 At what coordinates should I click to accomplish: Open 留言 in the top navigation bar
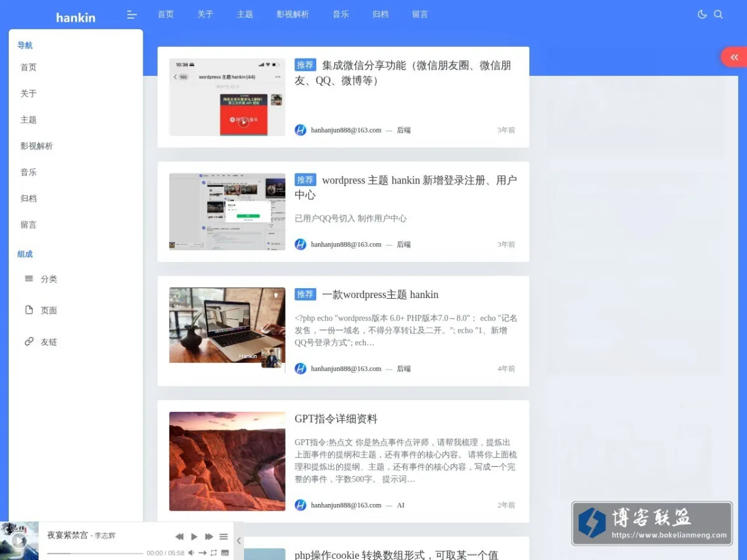tap(420, 14)
